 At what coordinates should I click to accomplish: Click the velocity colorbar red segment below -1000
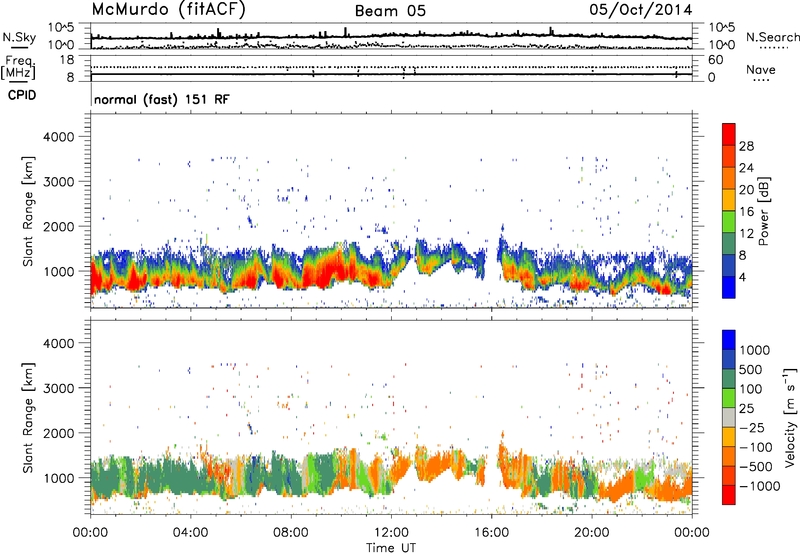point(729,495)
